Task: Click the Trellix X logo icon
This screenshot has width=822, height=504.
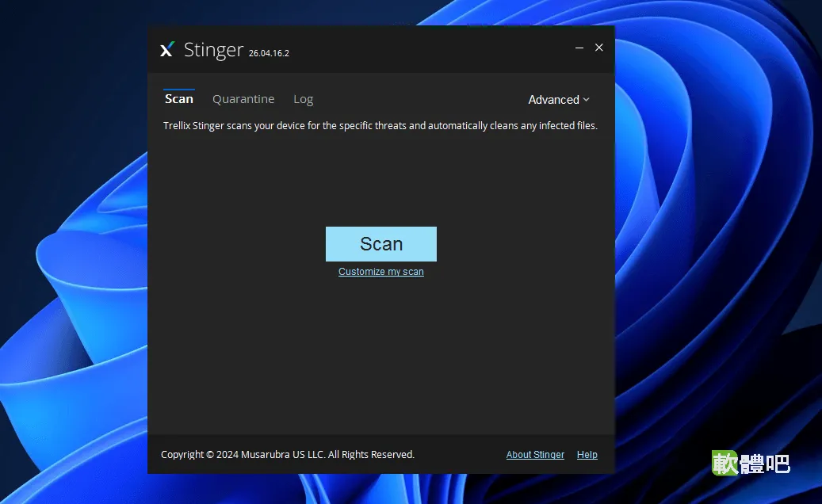Action: point(167,49)
